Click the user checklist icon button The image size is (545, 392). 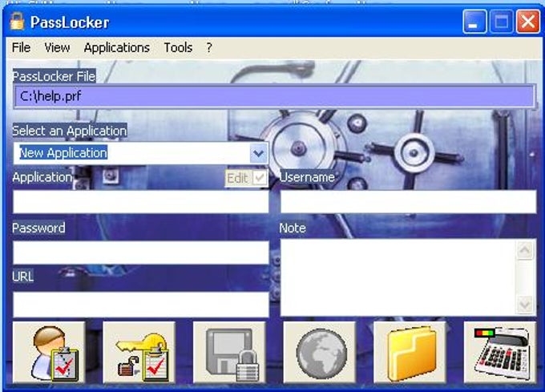tap(49, 353)
